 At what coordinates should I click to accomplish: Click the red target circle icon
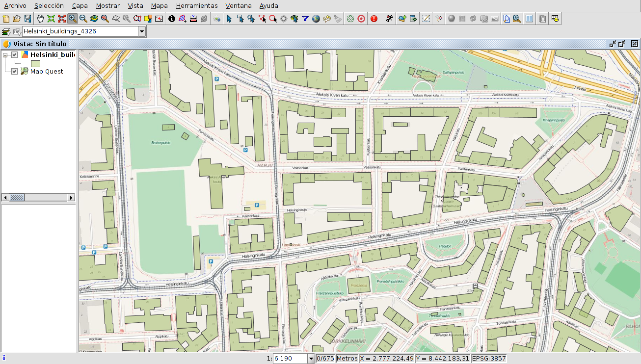point(361,19)
